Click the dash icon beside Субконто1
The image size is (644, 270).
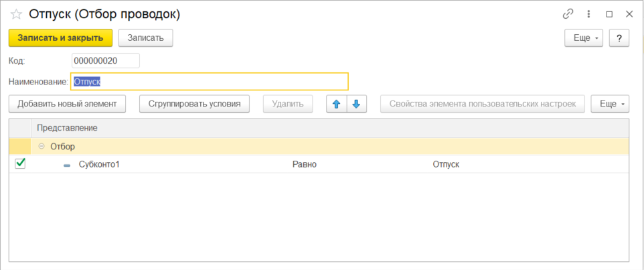pyautogui.click(x=67, y=165)
